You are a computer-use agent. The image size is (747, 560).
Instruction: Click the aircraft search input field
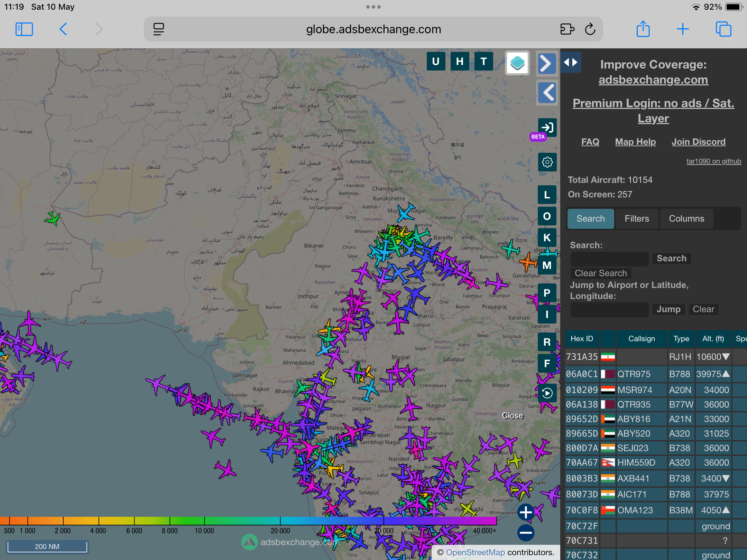click(609, 259)
